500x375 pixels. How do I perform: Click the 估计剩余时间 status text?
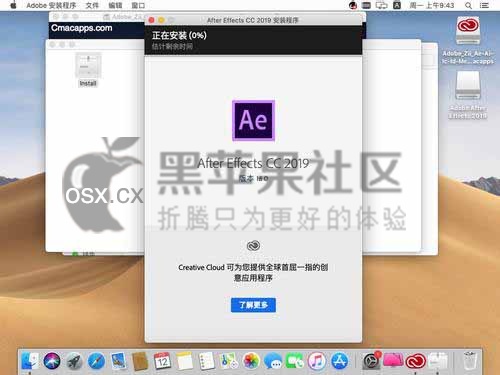[x=172, y=47]
